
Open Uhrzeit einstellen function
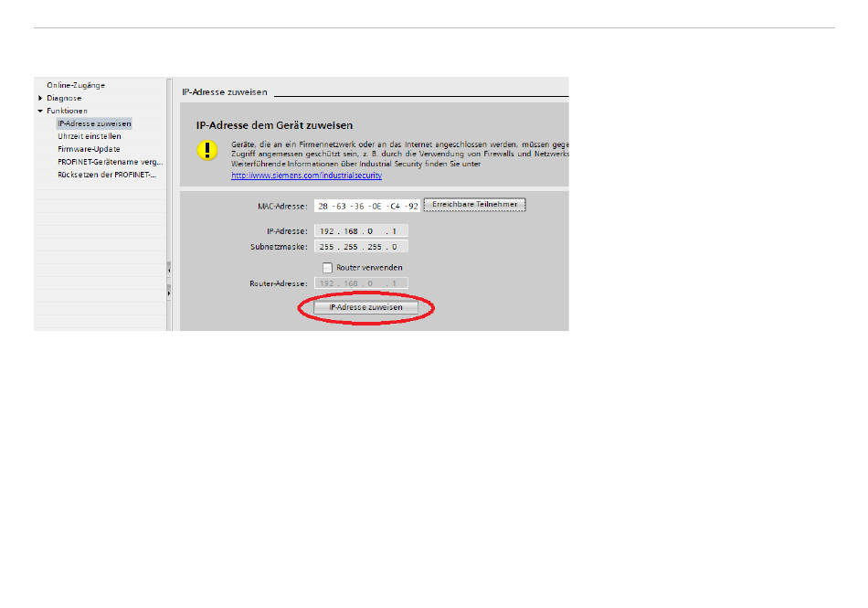[x=90, y=136]
